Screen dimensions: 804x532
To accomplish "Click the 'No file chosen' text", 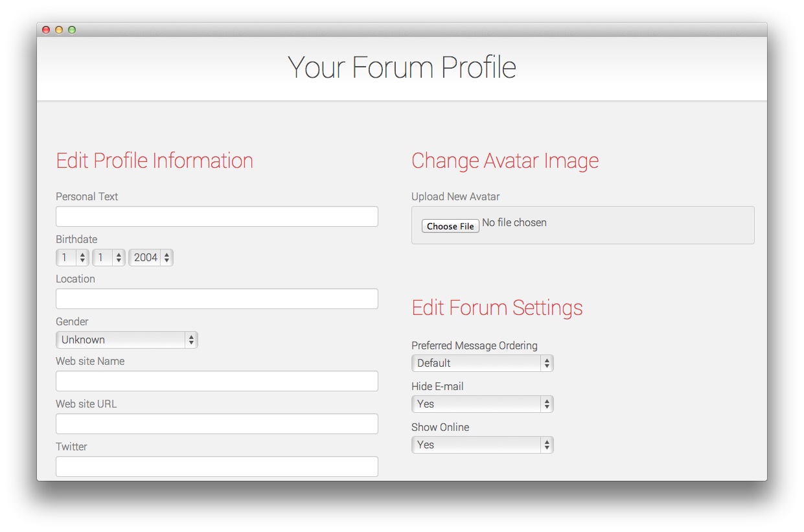I will (514, 222).
